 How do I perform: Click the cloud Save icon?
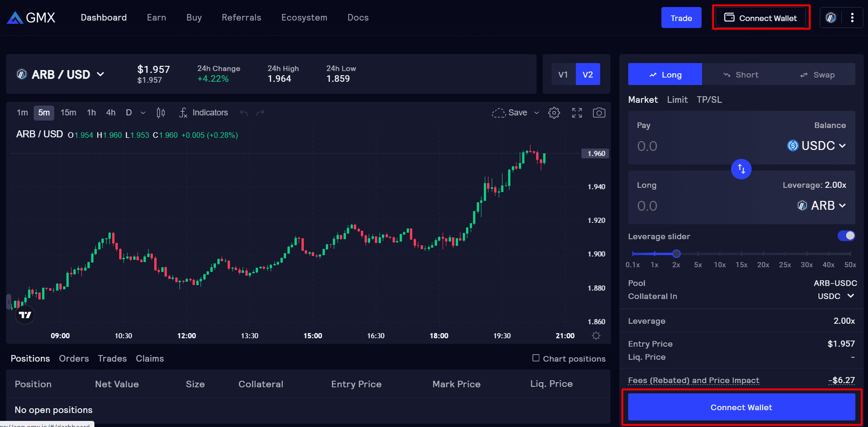point(499,113)
